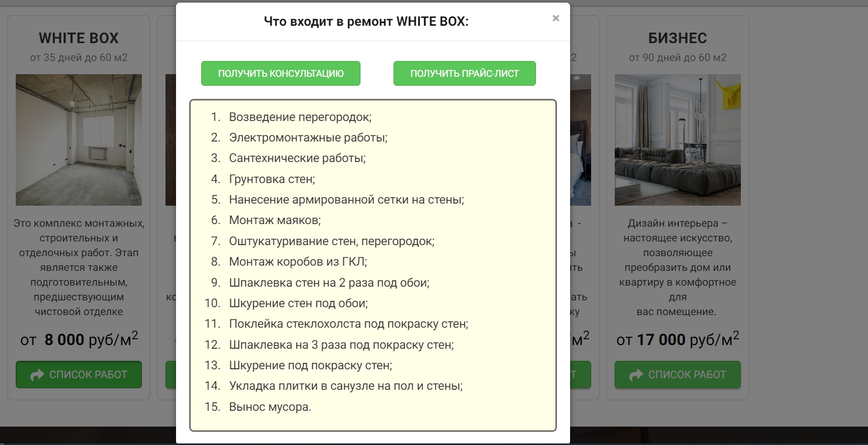Select list item 'Возведение перегородок'

[x=300, y=117]
